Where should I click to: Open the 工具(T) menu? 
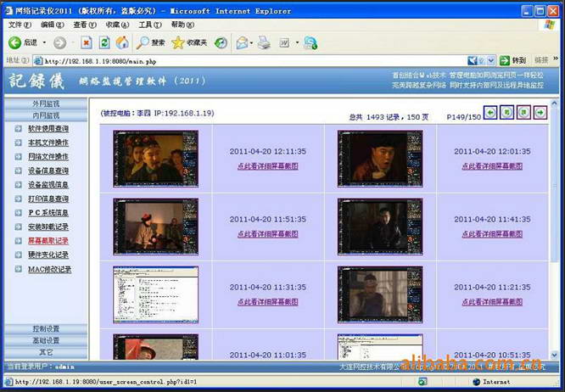(149, 25)
